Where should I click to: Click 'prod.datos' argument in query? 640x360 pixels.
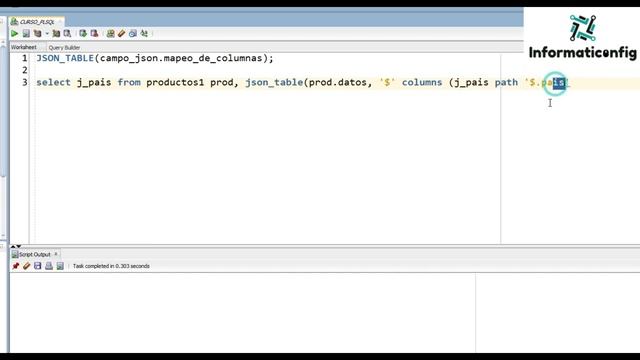pos(338,83)
